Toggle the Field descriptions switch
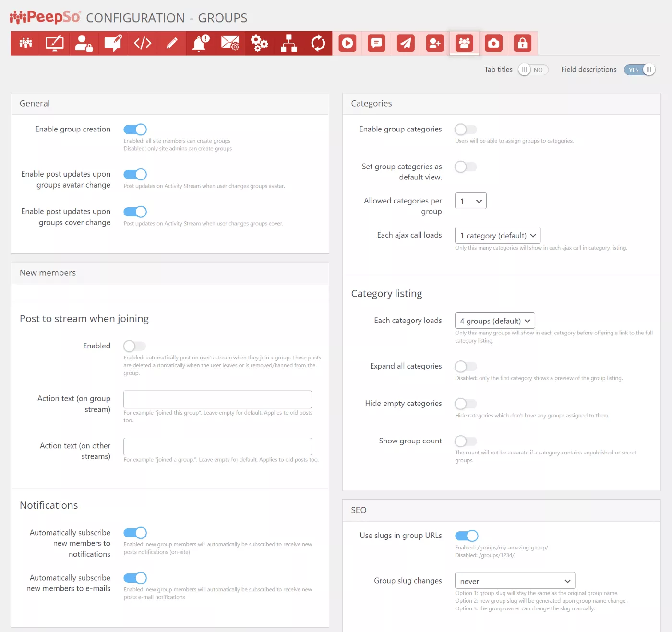The image size is (672, 632). pos(639,70)
